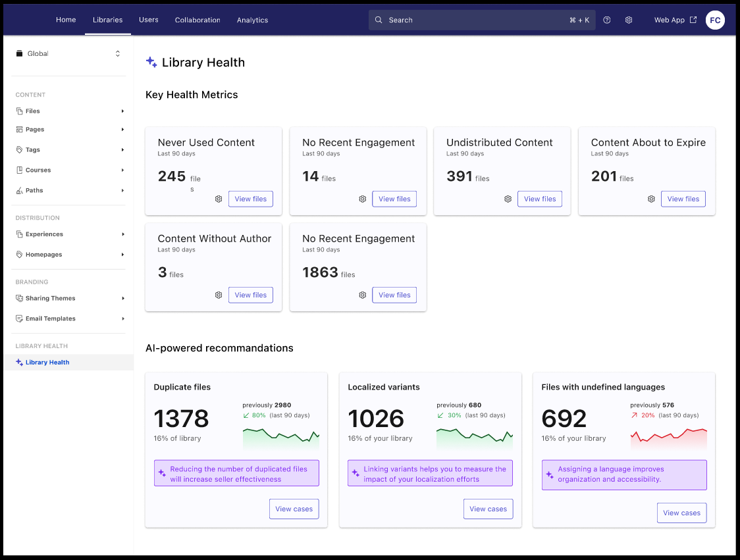740x560 pixels.
Task: Expand the Paths section arrow
Action: tap(122, 190)
